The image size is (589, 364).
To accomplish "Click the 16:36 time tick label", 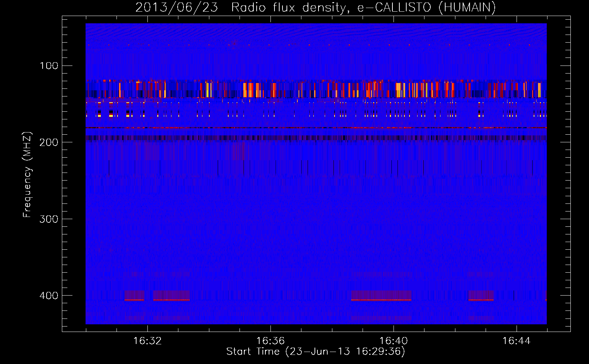I will pos(270,341).
